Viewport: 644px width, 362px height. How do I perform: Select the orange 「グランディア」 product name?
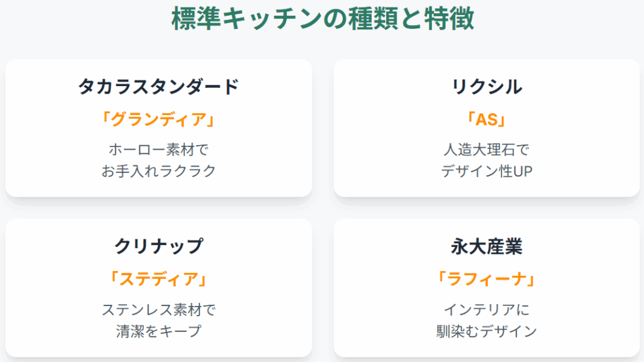158,119
